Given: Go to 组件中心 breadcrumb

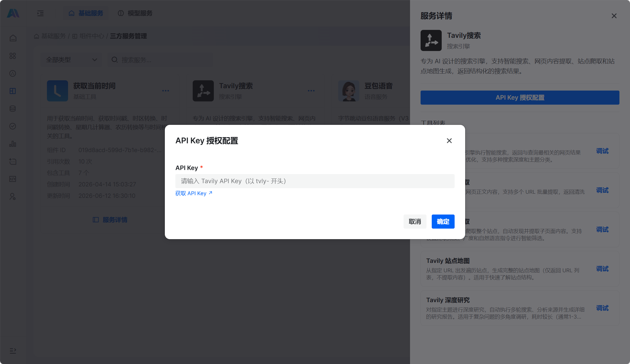Looking at the screenshot, I should [x=88, y=36].
